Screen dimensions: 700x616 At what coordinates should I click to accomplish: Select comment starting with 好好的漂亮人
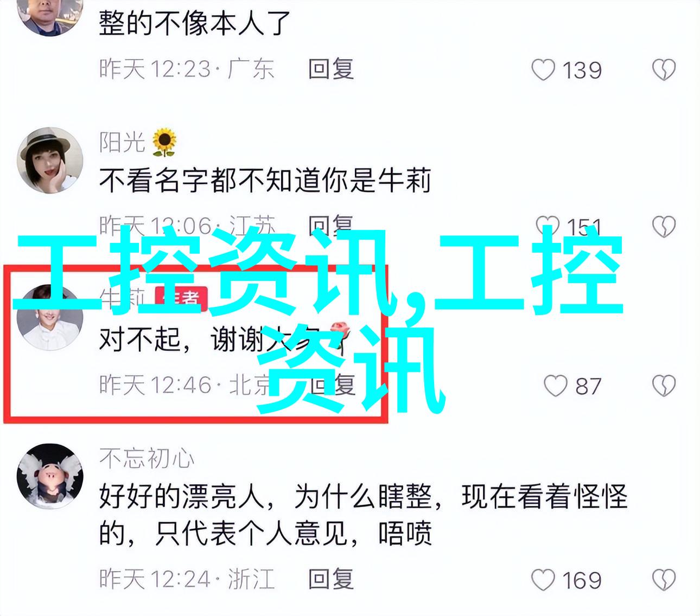click(363, 515)
